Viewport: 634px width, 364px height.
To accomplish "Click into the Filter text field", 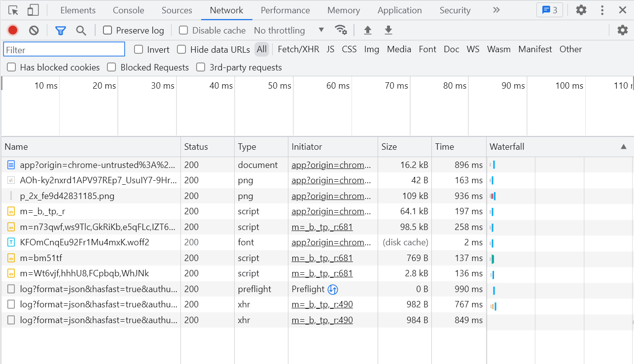I will pyautogui.click(x=64, y=50).
